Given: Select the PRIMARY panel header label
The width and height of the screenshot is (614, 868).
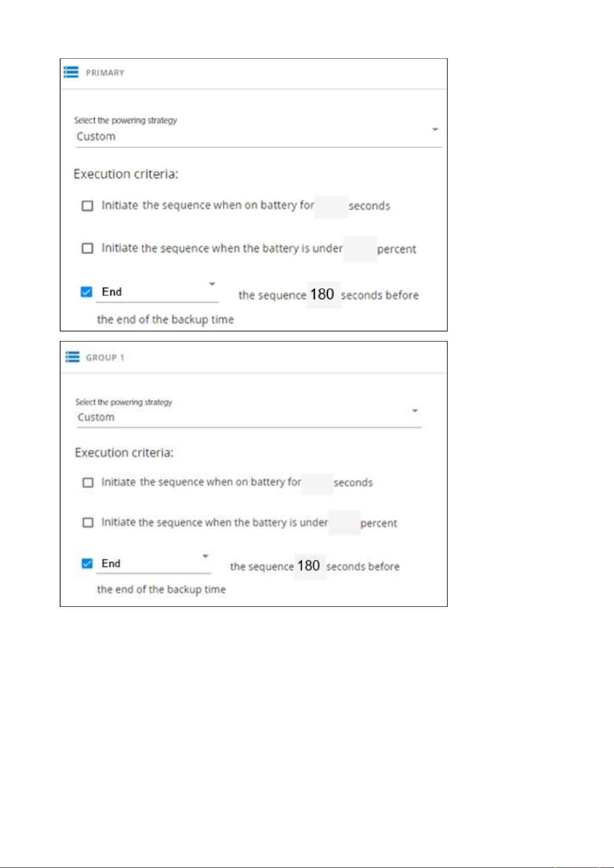Looking at the screenshot, I should 105,73.
